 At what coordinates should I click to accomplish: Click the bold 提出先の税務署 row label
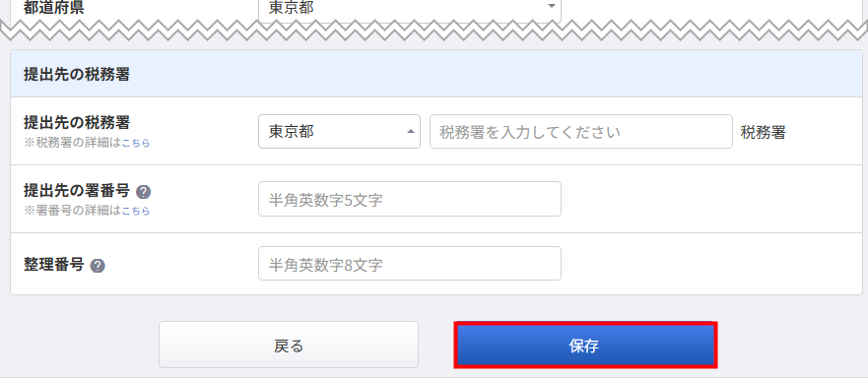click(77, 122)
